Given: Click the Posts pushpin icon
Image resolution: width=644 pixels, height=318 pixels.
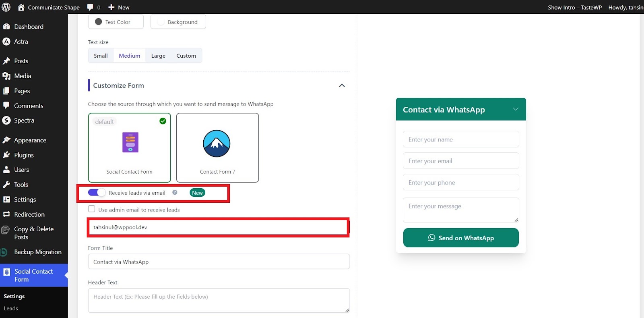Looking at the screenshot, I should coord(6,61).
